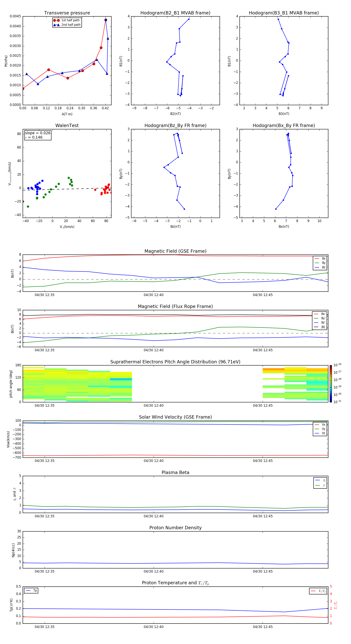Click the 'Hodogram(Bz_By FR frame)' title
This screenshot has width=351, height=644.
point(175,125)
